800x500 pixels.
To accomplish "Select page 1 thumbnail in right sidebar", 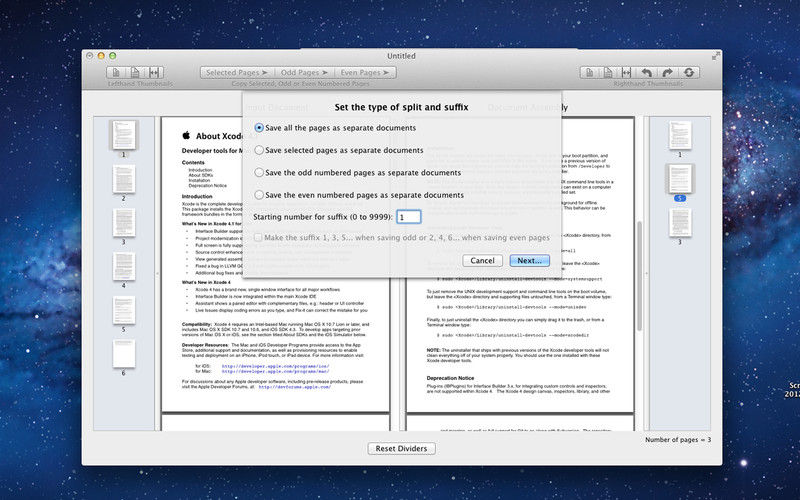I will [x=680, y=135].
